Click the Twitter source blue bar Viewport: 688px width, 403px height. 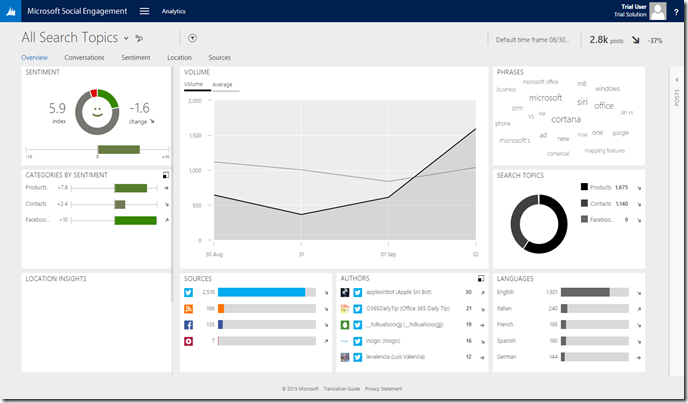click(x=262, y=292)
